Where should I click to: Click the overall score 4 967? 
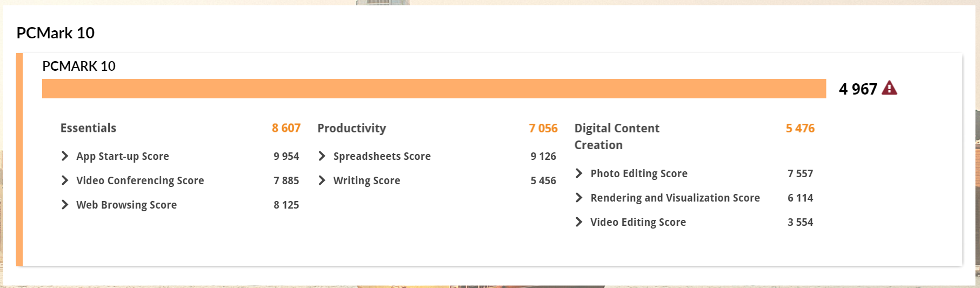point(858,89)
